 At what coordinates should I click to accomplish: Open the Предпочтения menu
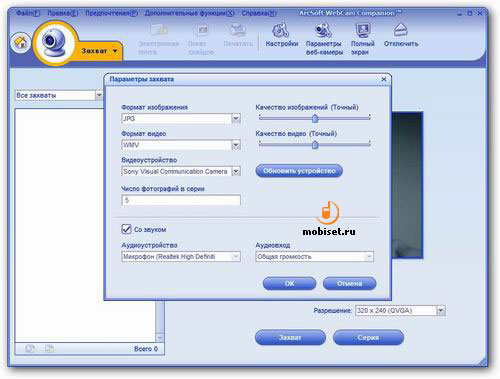pos(111,13)
